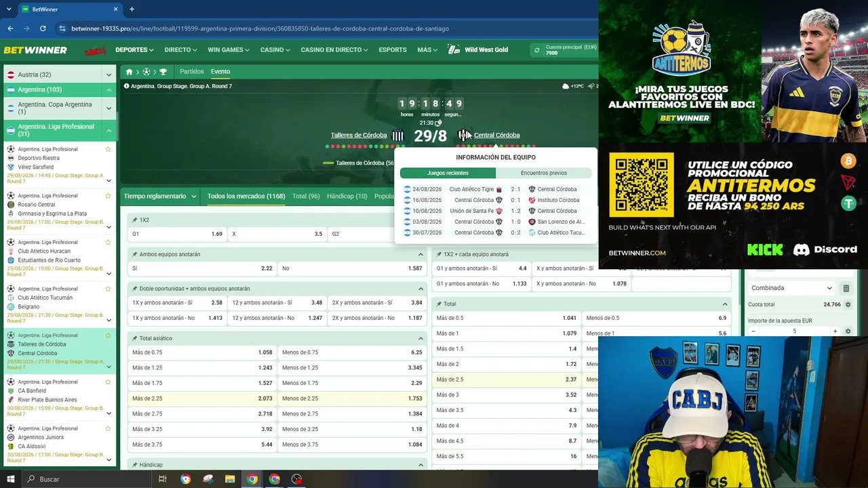Star the CA Banfield match

click(108, 382)
